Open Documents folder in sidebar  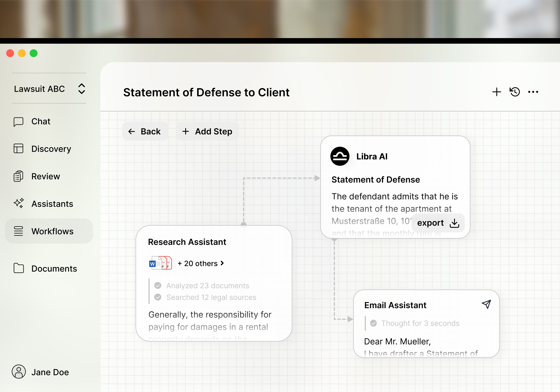point(54,269)
